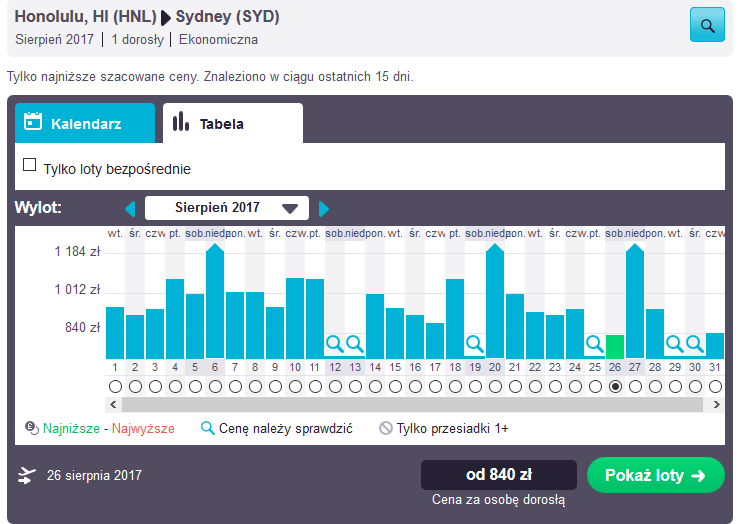This screenshot has width=738, height=524.
Task: Open the 'Sierpień 2017' month dropdown
Action: [x=227, y=208]
